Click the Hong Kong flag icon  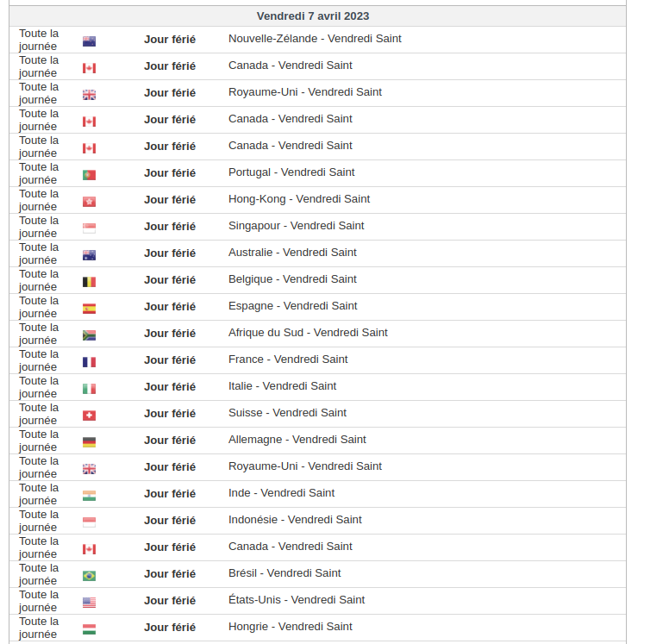pyautogui.click(x=89, y=202)
